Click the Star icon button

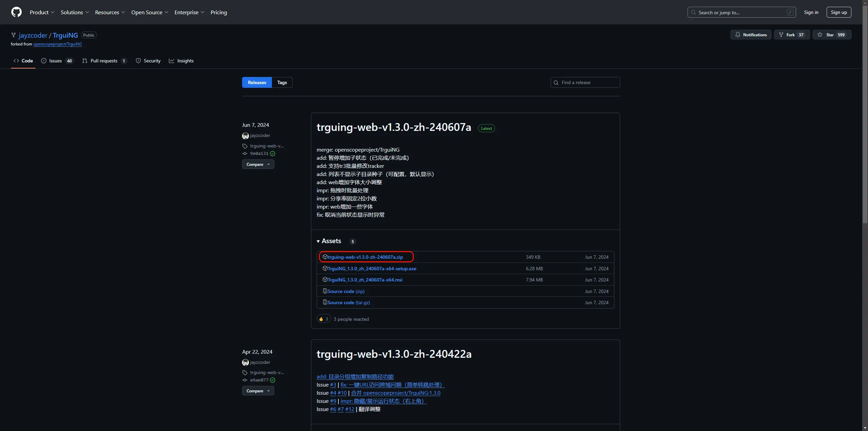click(820, 35)
